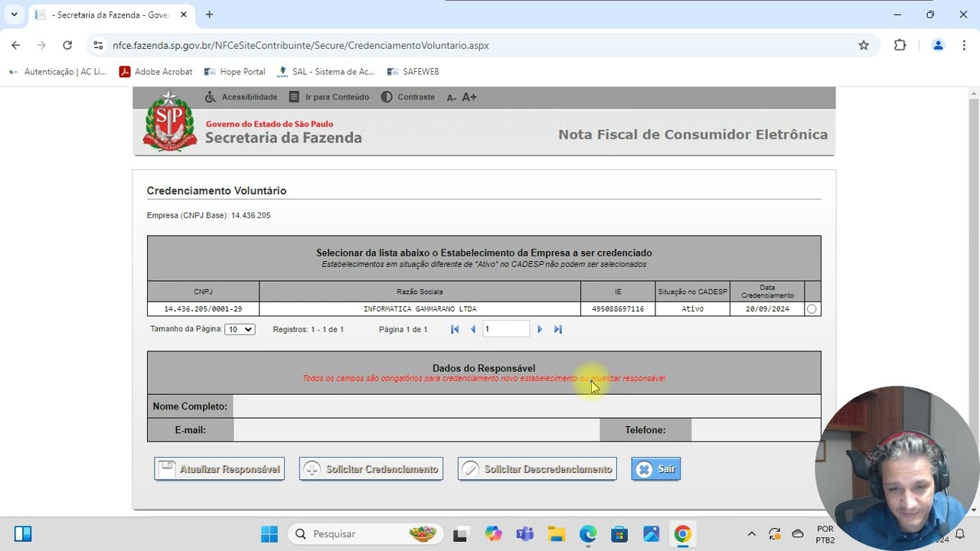Open the Autenticação AC bookmark

click(x=57, y=71)
